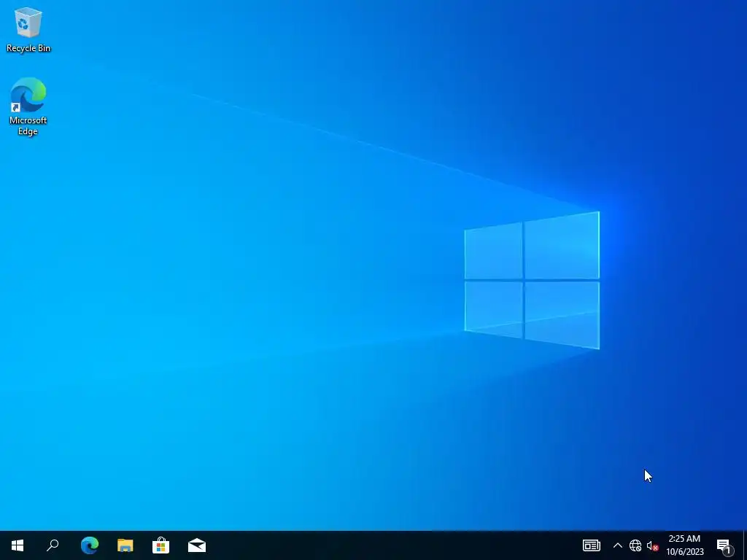Open the Mail app in taskbar

tap(197, 545)
